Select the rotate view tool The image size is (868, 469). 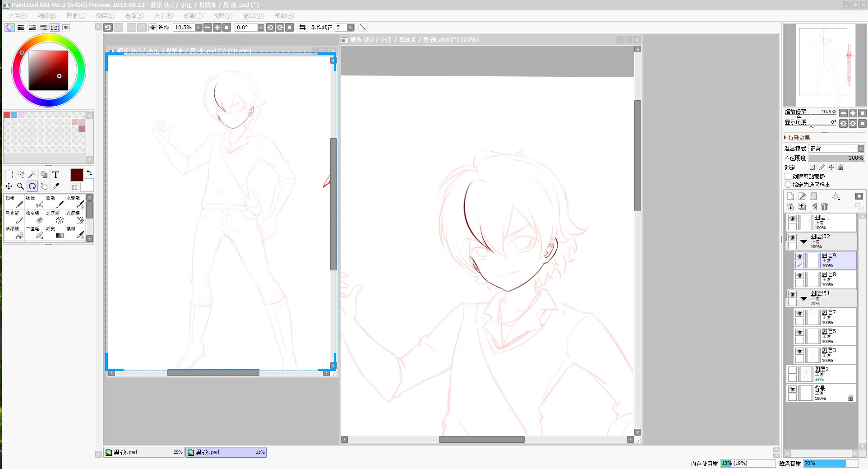click(x=32, y=186)
